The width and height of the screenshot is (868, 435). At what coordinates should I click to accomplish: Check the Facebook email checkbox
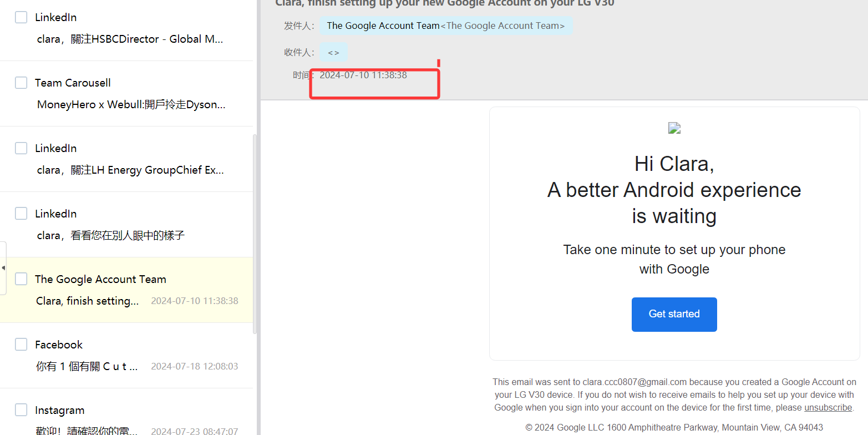[21, 345]
